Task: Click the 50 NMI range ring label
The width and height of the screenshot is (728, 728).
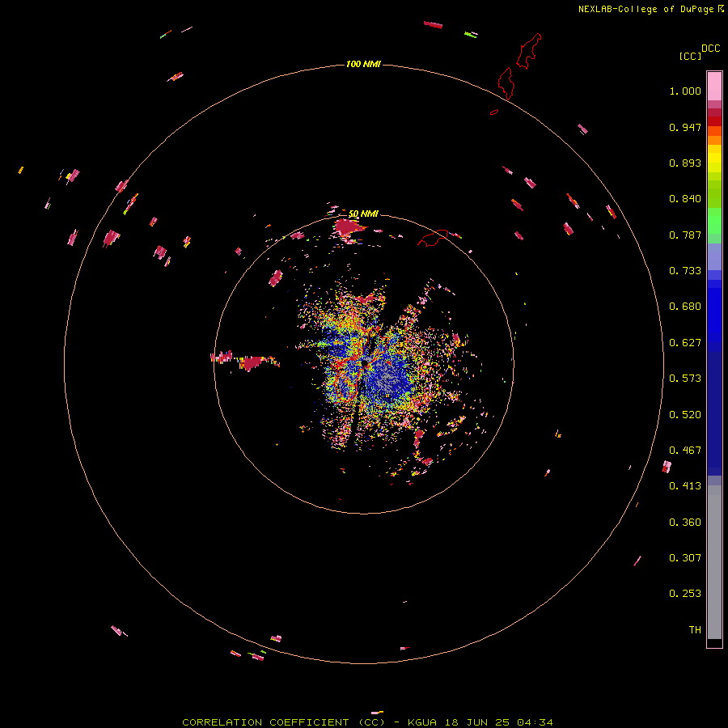Action: (x=363, y=214)
